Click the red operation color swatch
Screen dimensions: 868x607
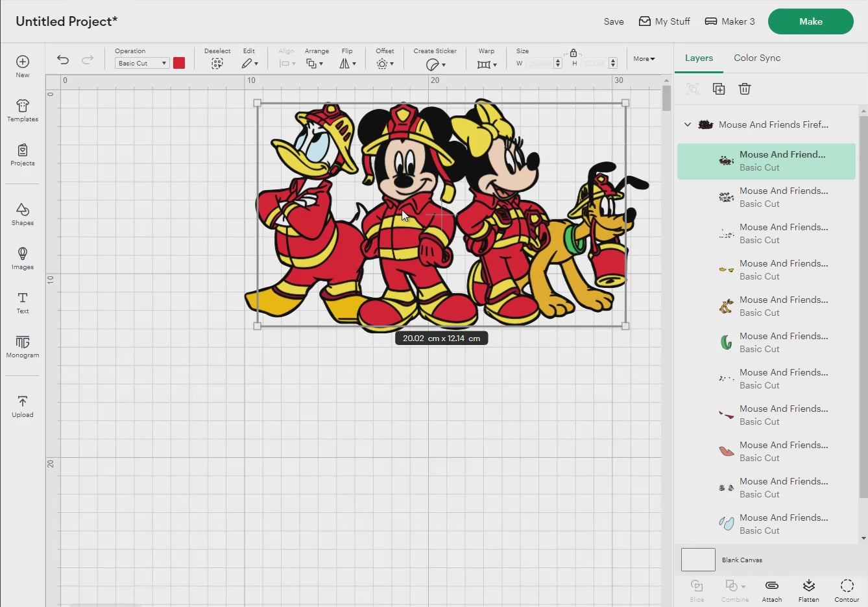tap(179, 63)
